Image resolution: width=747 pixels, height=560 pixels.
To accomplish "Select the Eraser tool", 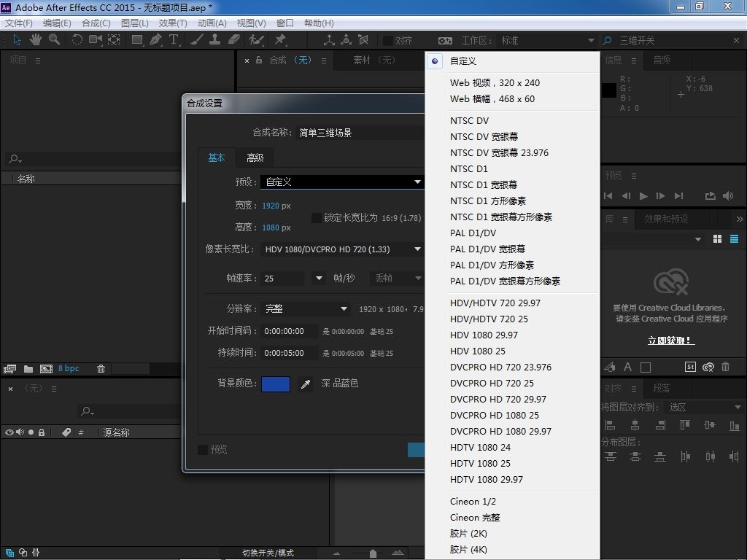I will (x=234, y=39).
